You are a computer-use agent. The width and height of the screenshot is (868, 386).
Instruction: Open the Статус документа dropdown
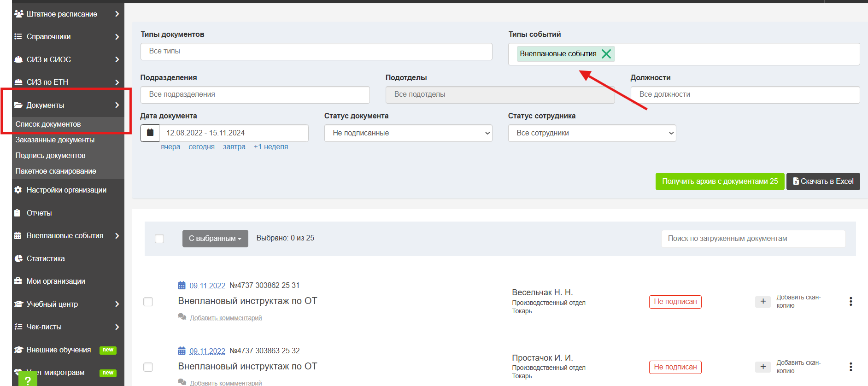pyautogui.click(x=408, y=133)
